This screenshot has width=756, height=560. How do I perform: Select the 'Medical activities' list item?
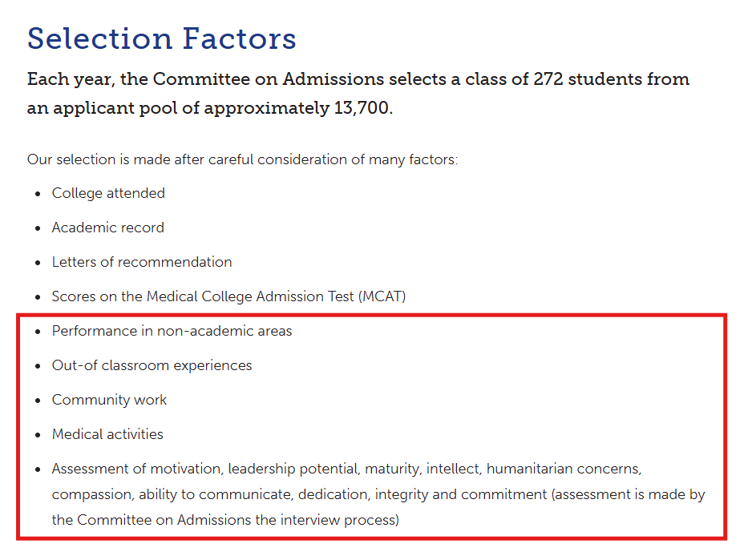tap(107, 434)
